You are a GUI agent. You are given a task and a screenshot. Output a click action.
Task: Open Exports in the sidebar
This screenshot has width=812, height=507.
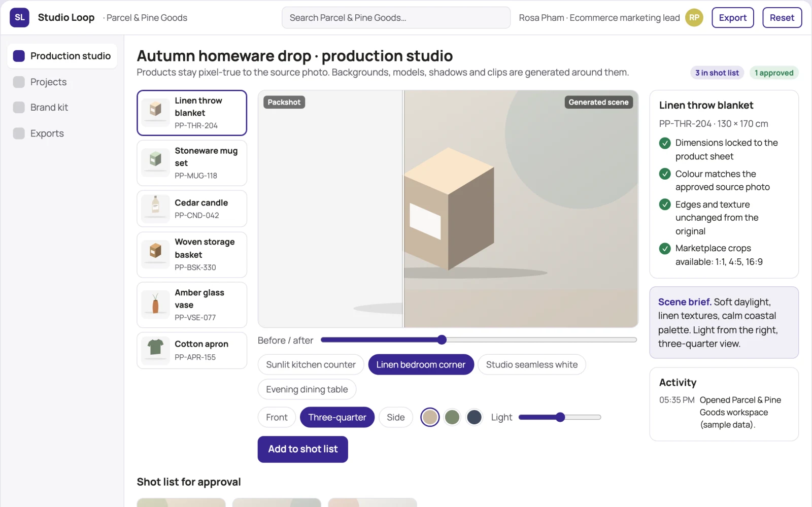point(62,133)
